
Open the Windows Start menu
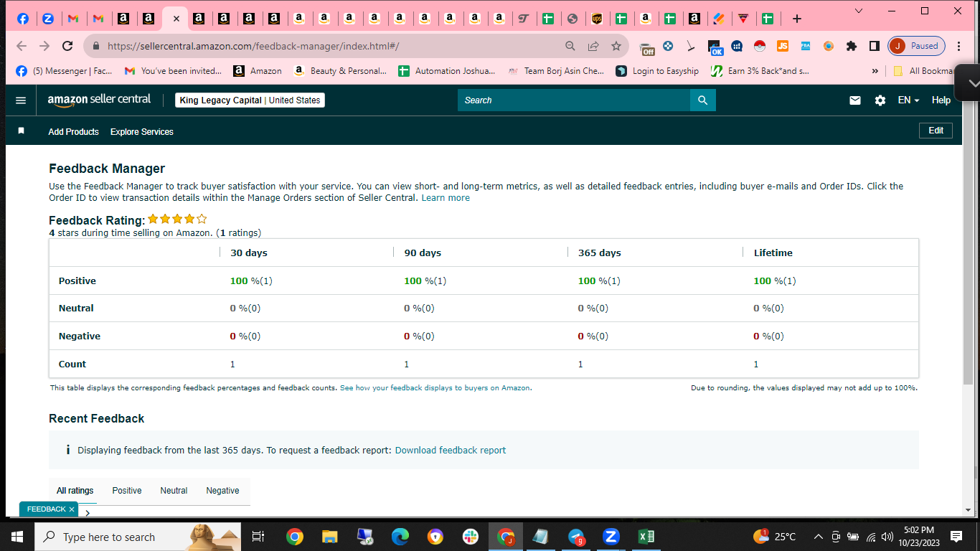[x=17, y=537]
